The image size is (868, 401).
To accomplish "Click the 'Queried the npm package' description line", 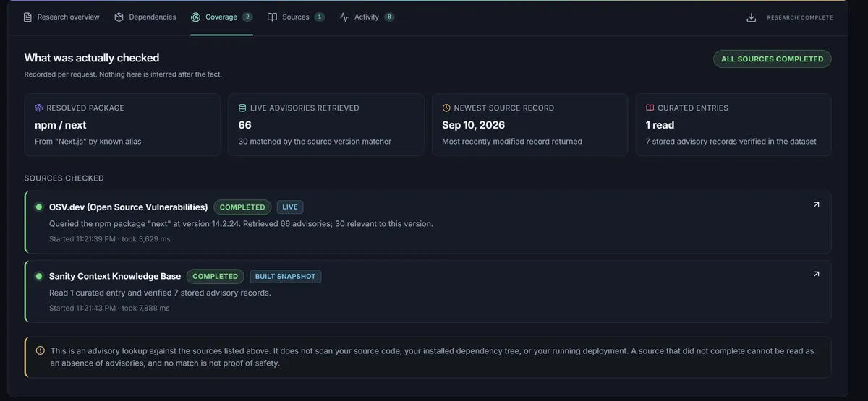I will (241, 224).
